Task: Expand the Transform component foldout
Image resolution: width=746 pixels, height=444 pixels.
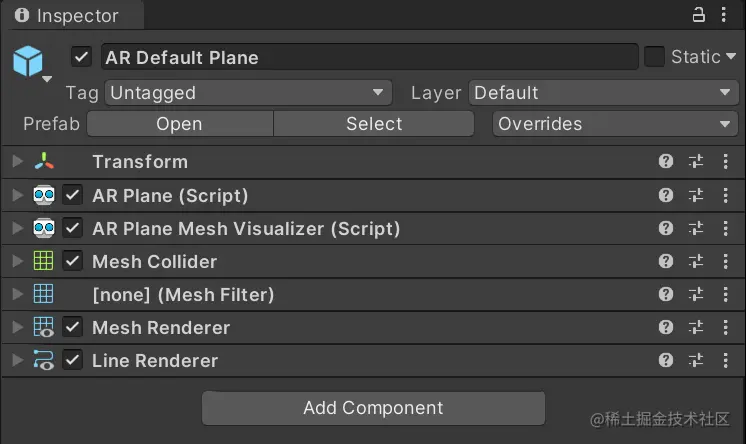Action: pos(18,161)
